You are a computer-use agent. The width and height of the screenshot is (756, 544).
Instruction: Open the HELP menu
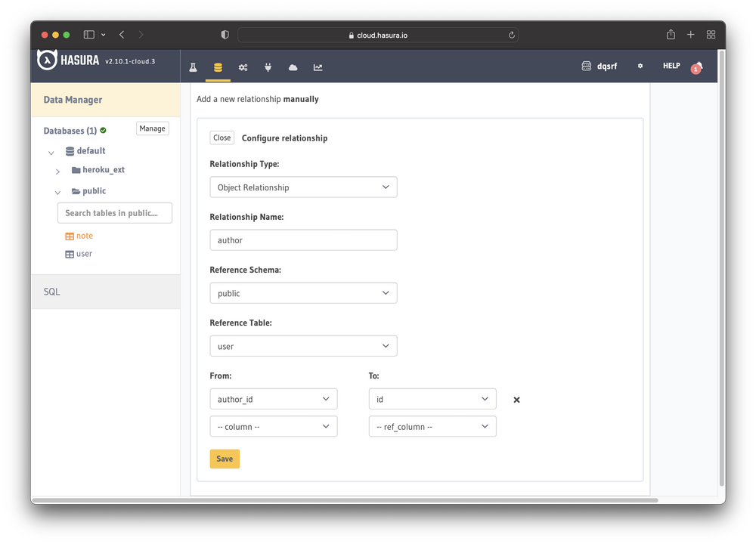coord(671,66)
